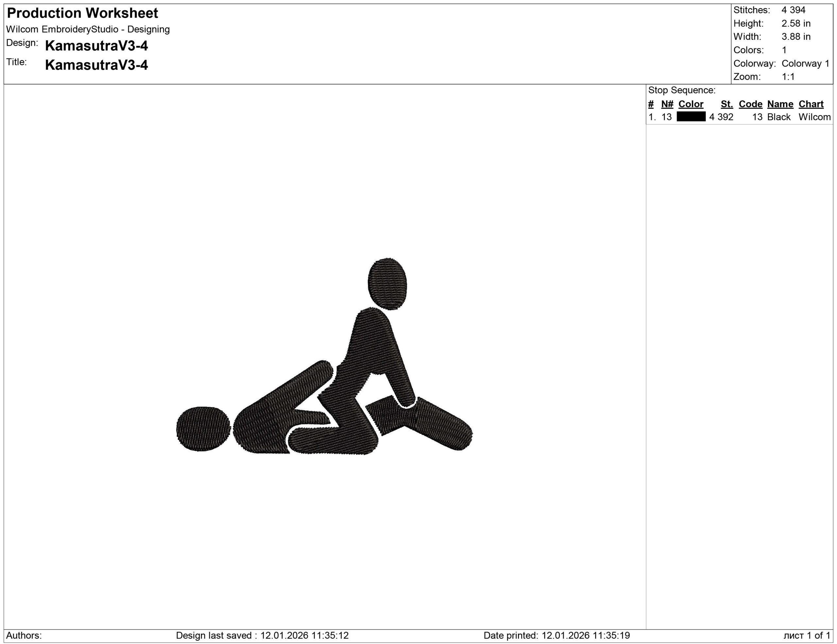Click the Production Worksheet heading
Screen dimensions: 837x644
82,13
